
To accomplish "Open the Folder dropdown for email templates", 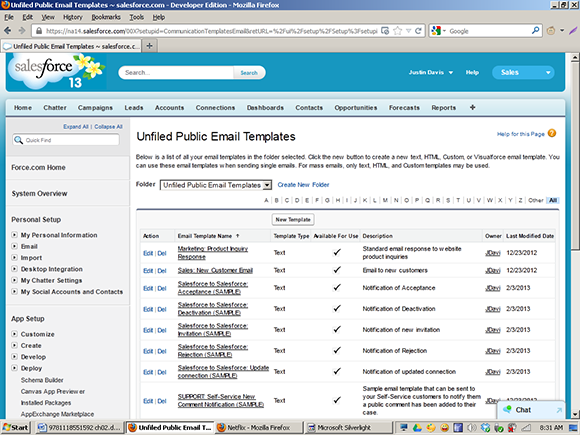I will coord(216,185).
